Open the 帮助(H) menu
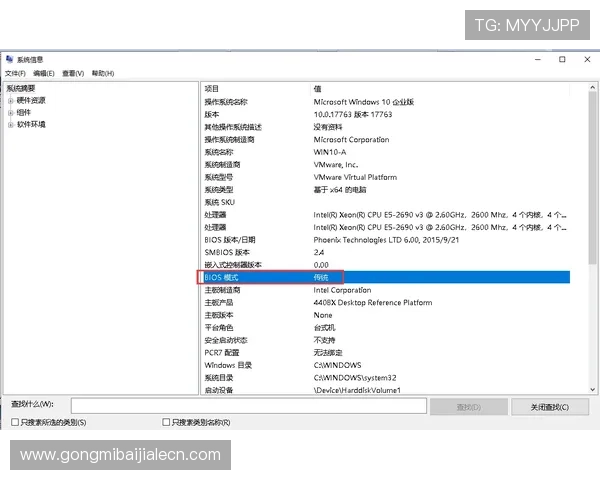 coord(103,73)
